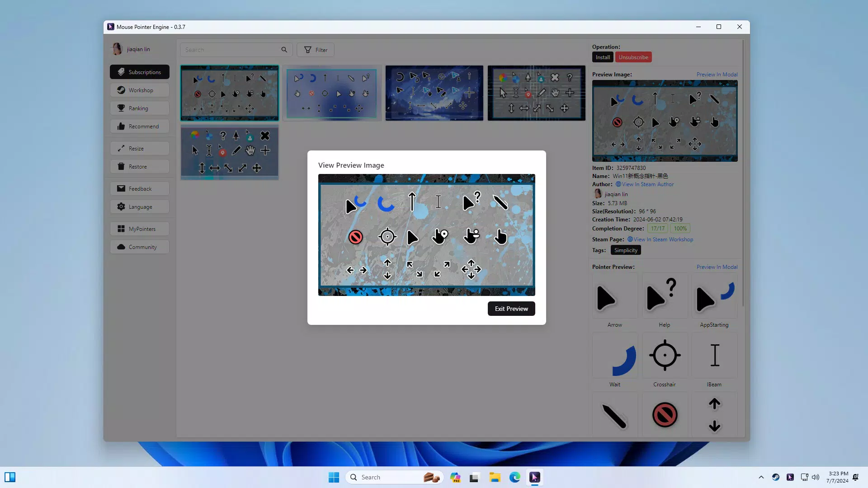
Task: Open the Filter options
Action: (316, 50)
